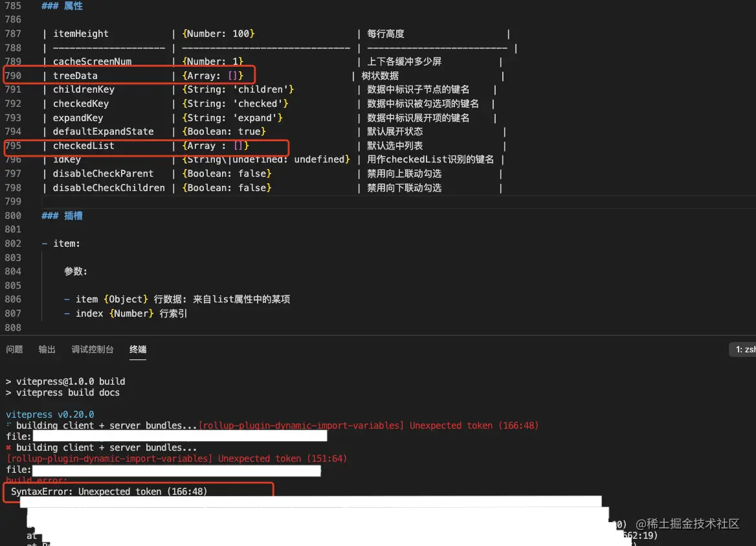Click "{String: 'expand'}" value
This screenshot has height=546, width=756.
(x=232, y=118)
